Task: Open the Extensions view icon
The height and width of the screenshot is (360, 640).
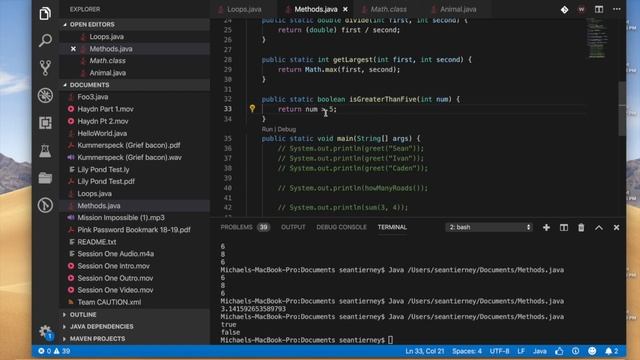Action: point(45,122)
